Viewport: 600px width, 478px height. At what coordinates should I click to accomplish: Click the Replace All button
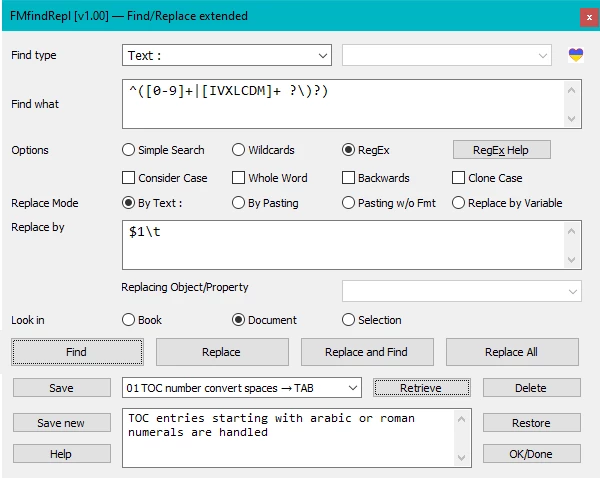point(512,352)
